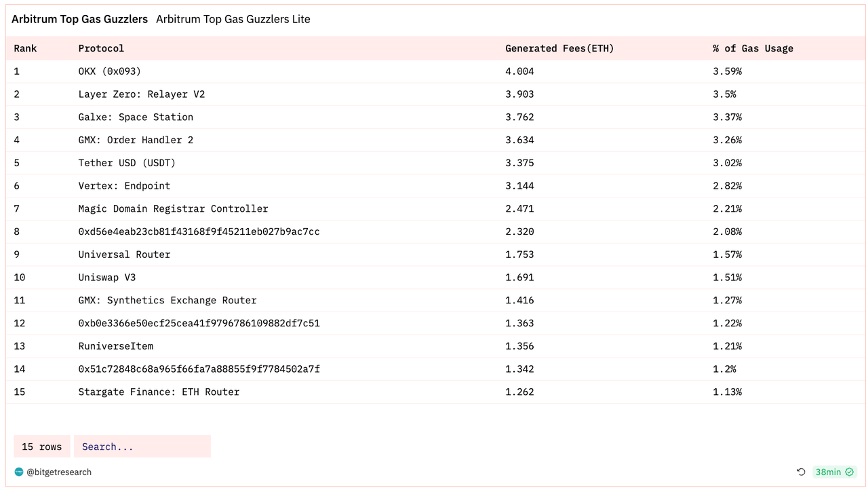Click the 3.5% gas usage value
Screen dimensions: 868x490
[724, 94]
